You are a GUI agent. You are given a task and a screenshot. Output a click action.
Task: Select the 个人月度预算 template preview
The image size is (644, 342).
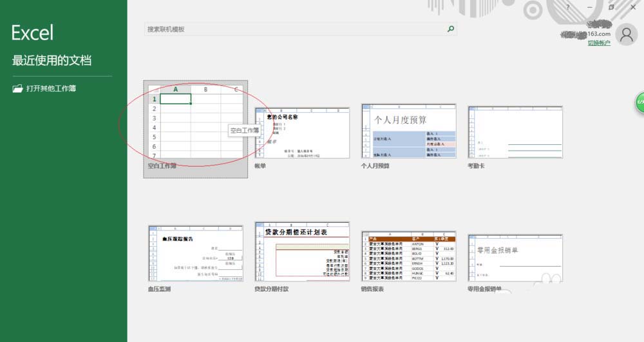coord(408,131)
